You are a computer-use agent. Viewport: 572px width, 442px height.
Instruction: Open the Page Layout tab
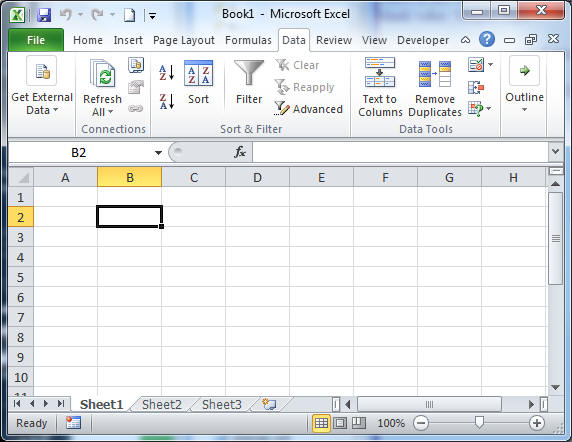pos(183,40)
